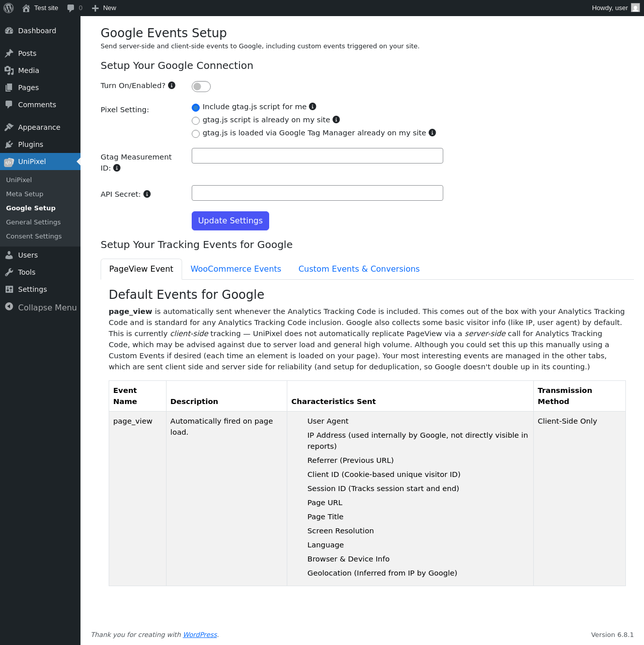Click the Posts pushpin icon

(x=9, y=53)
